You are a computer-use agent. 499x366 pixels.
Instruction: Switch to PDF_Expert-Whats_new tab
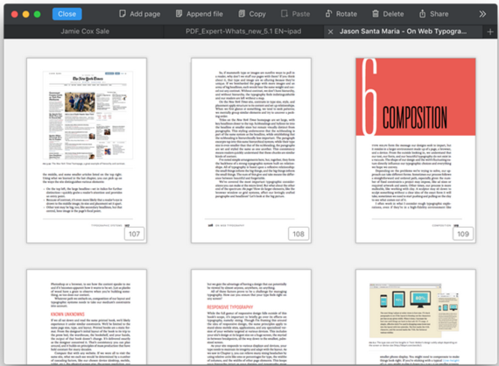[243, 31]
